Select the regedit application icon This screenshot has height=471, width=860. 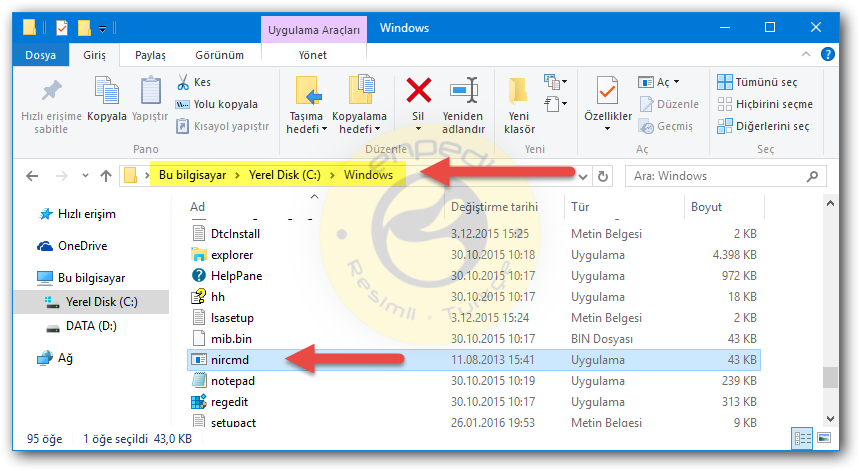point(198,402)
